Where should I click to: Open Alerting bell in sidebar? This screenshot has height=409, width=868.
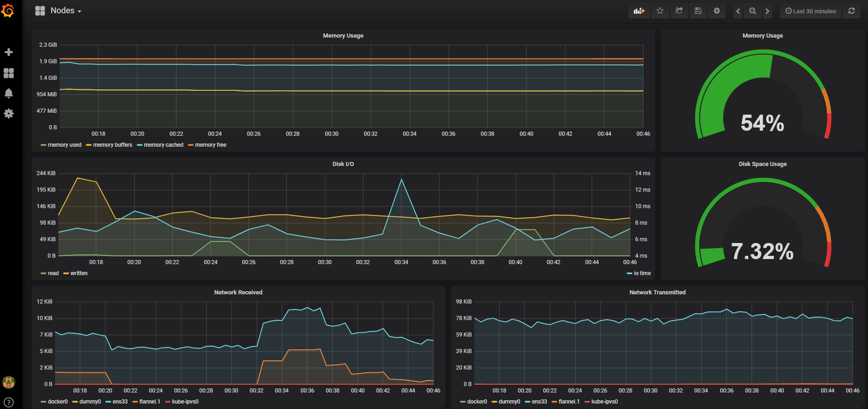pos(8,94)
